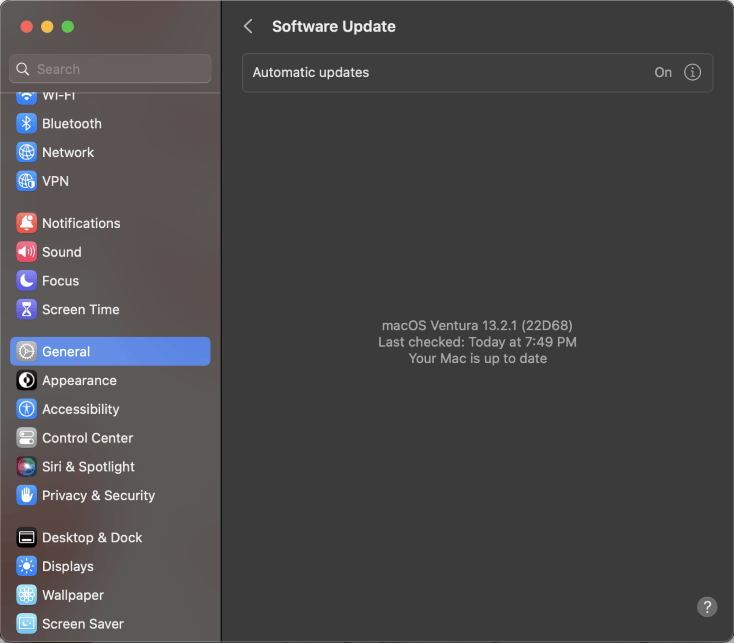Click the Siri & Spotlight icon

coord(26,467)
